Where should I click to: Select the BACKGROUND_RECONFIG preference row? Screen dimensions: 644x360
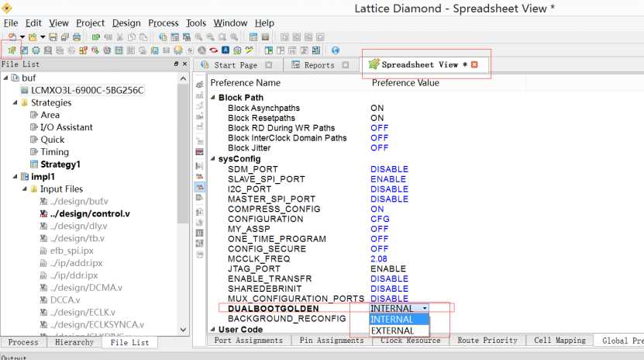(x=287, y=319)
